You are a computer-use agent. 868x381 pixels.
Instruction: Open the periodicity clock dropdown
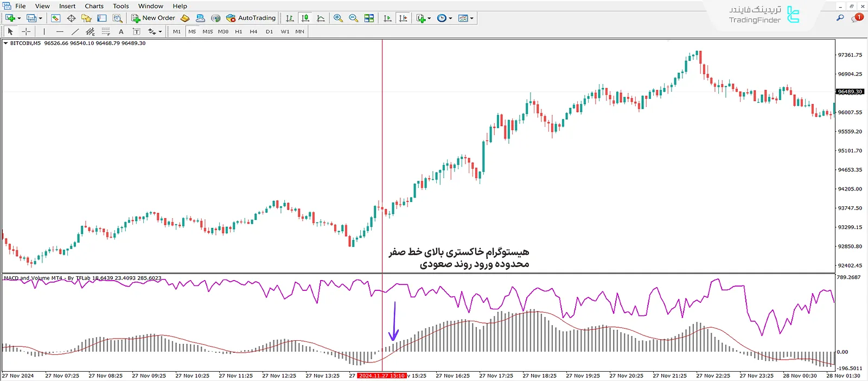tap(450, 18)
